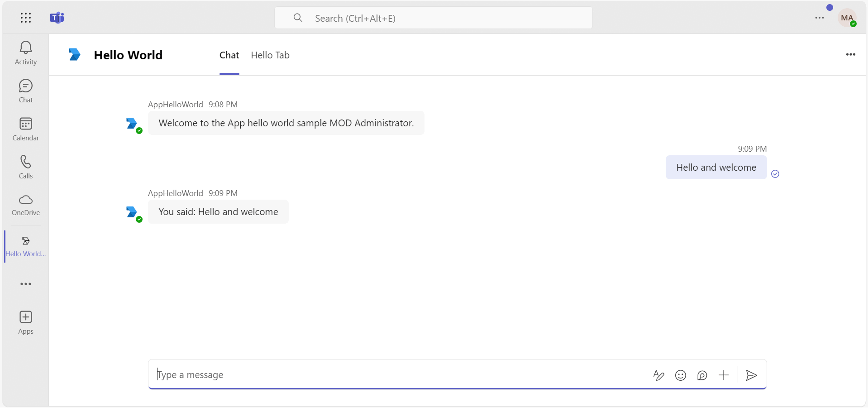Focus the Search box

pyautogui.click(x=434, y=18)
